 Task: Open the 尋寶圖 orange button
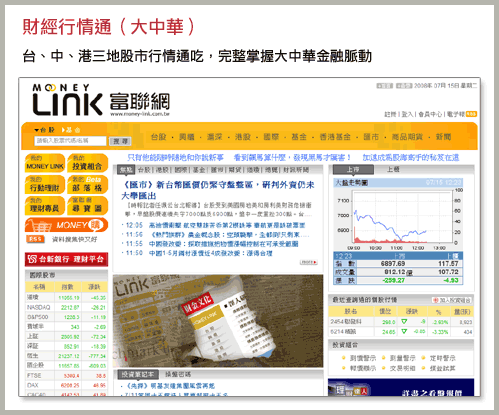(x=87, y=205)
